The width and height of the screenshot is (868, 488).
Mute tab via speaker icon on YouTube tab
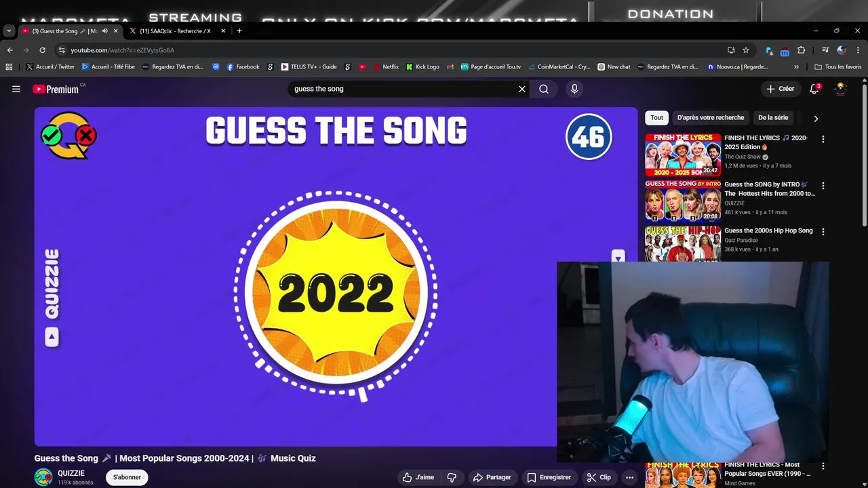point(104,30)
